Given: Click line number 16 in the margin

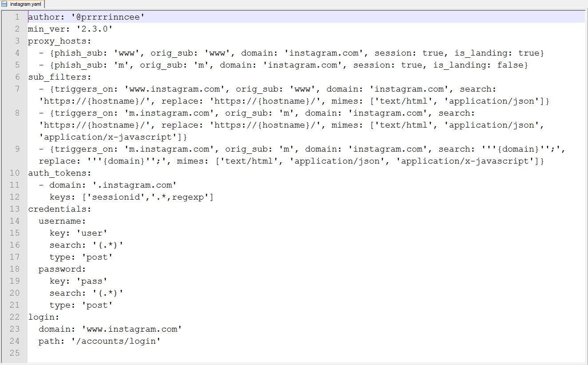Looking at the screenshot, I should coord(14,245).
